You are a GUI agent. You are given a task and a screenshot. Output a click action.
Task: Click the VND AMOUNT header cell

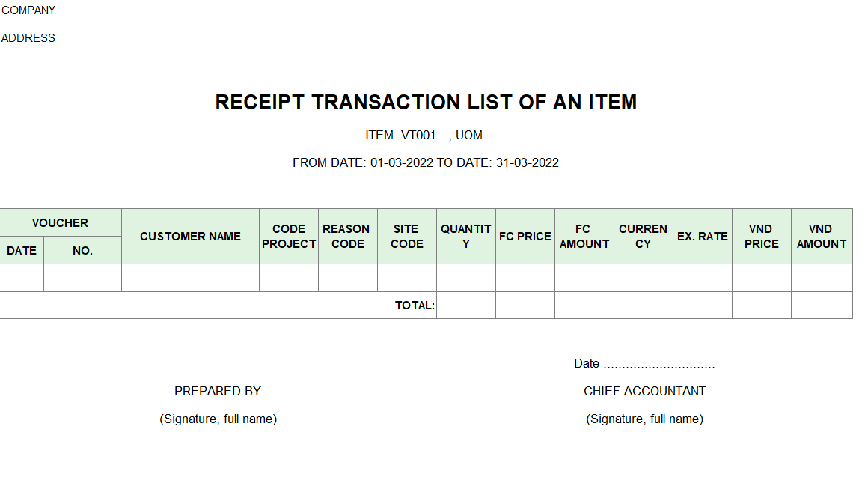[822, 237]
